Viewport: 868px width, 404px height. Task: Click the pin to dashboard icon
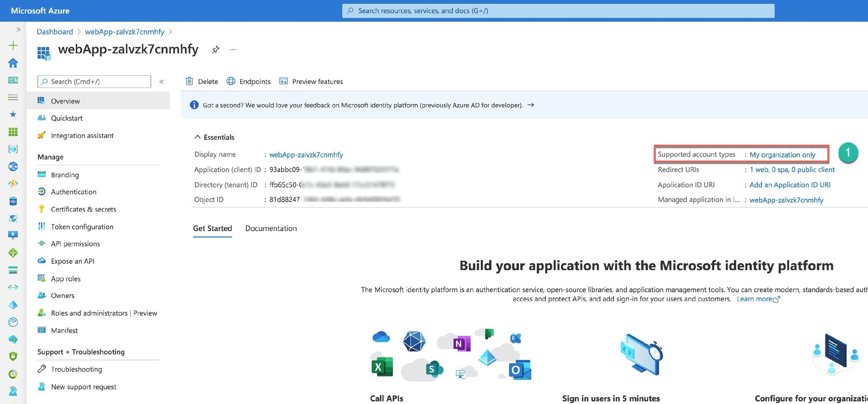(216, 50)
